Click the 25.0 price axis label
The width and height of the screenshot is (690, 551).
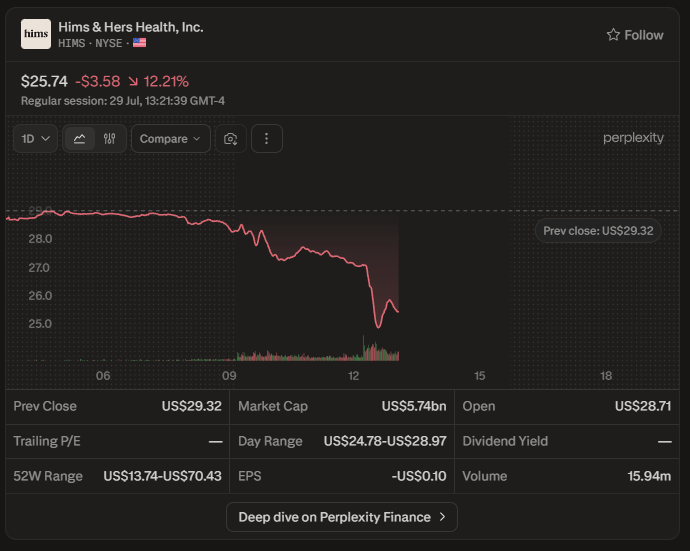click(40, 323)
